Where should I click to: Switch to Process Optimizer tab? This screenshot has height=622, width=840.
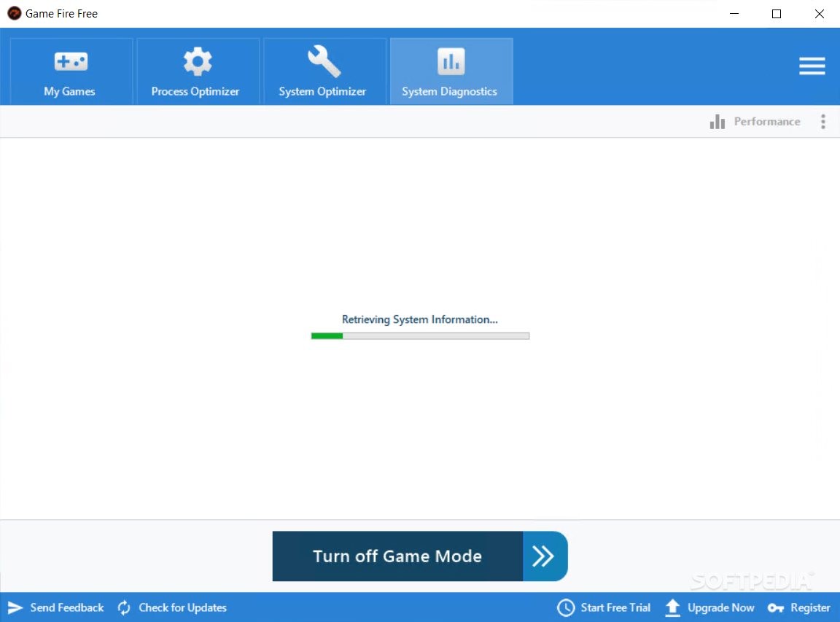click(198, 71)
